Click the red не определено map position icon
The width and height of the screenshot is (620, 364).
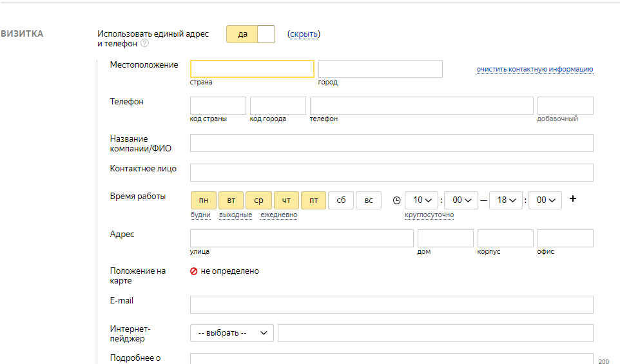[194, 271]
